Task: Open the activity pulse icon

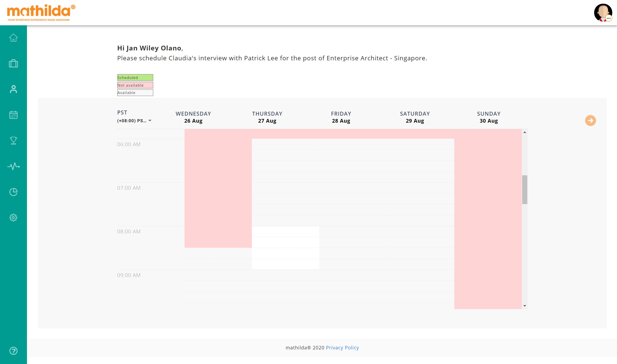Action: pos(14,166)
